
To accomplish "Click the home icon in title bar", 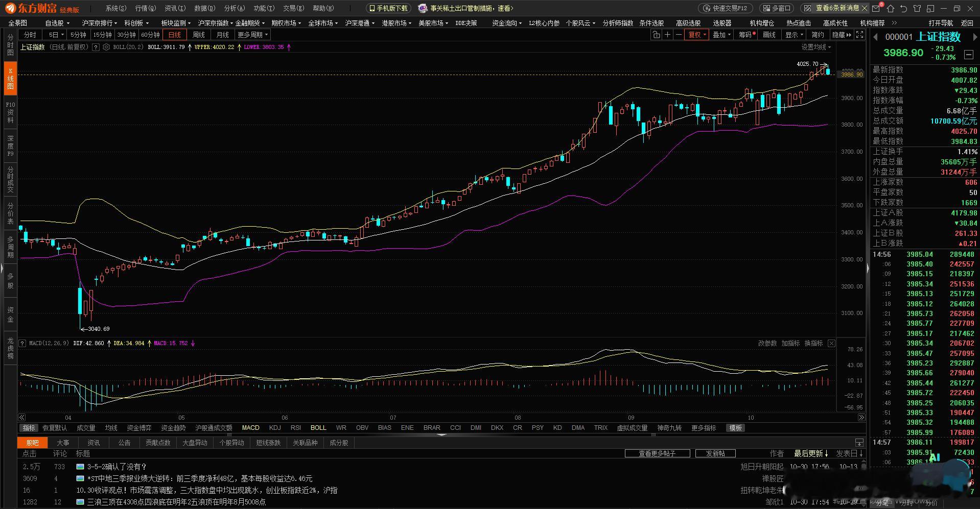I will pos(891,9).
